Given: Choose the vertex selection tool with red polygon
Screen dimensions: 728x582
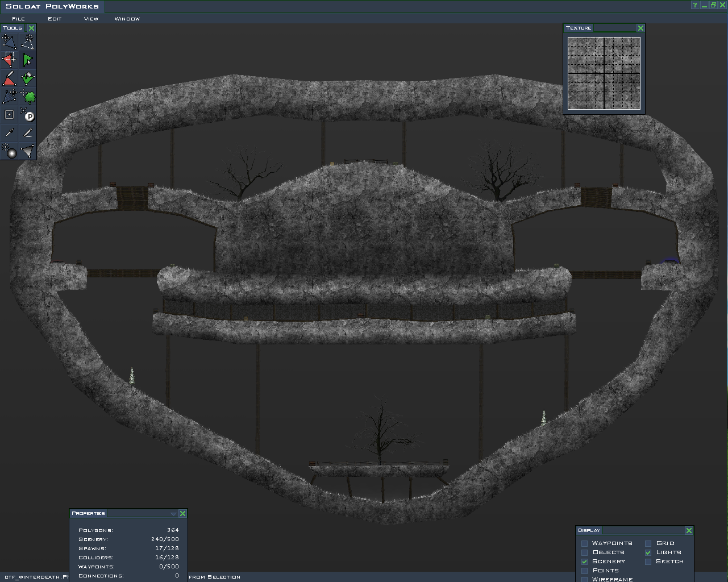Looking at the screenshot, I should [x=9, y=60].
